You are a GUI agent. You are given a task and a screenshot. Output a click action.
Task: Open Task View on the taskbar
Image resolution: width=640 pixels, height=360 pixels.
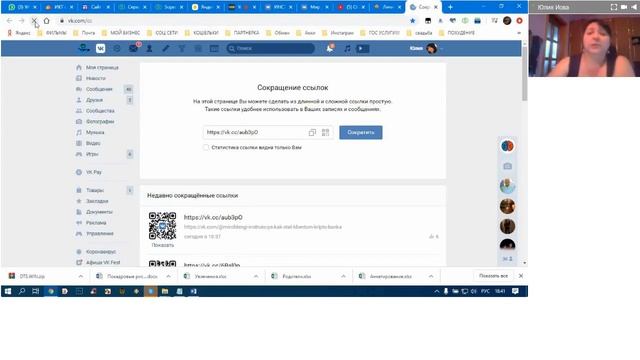pos(36,291)
